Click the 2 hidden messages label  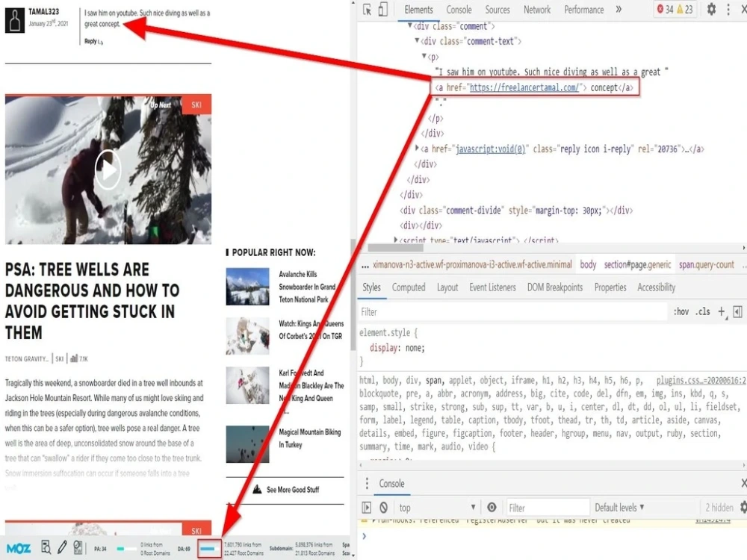719,508
